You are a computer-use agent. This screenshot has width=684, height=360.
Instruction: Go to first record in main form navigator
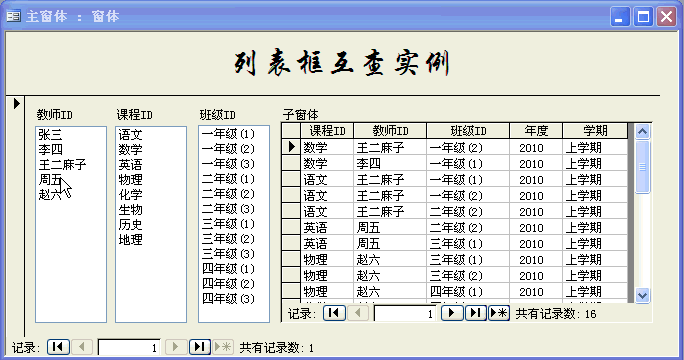click(58, 347)
